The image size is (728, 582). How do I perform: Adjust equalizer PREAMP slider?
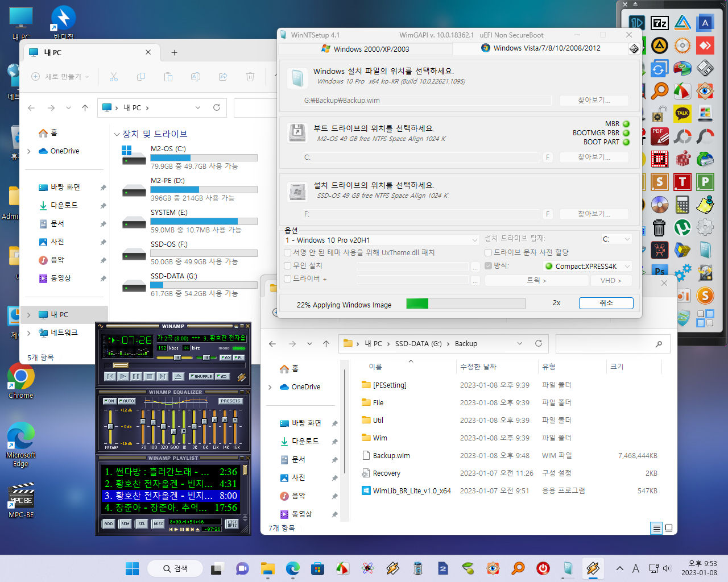pyautogui.click(x=110, y=426)
